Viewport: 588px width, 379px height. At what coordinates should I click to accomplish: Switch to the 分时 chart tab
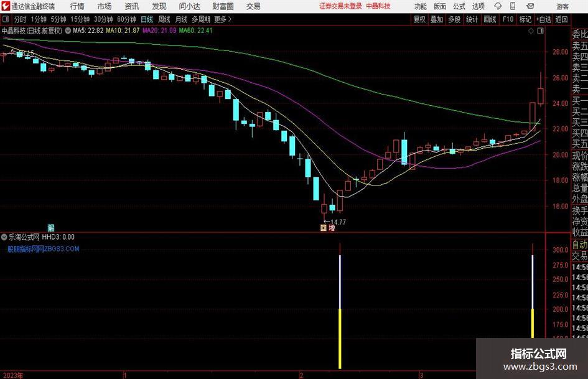point(21,19)
